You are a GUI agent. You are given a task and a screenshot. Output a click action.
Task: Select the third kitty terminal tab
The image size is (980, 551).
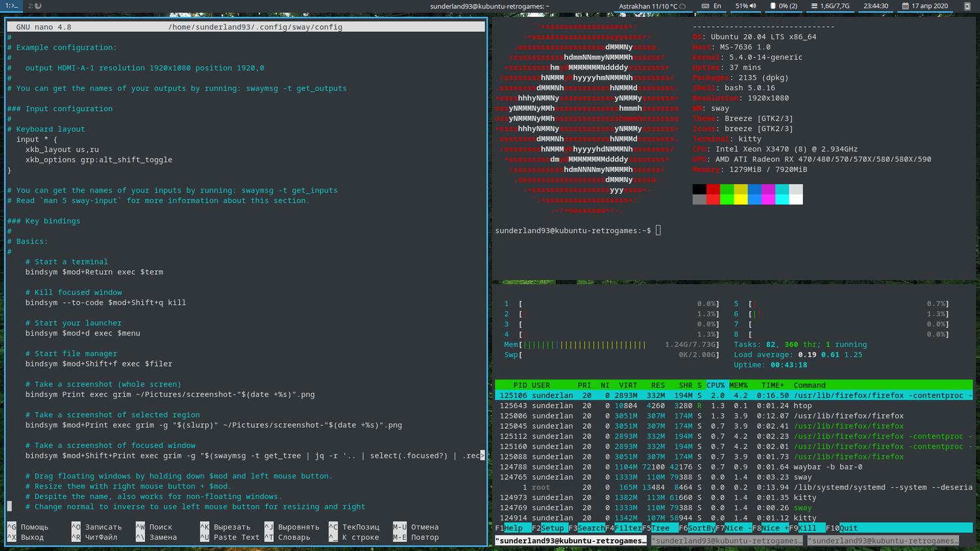[883, 541]
